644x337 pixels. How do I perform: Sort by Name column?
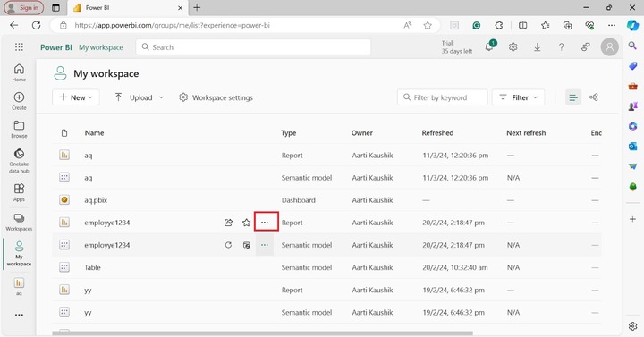tap(94, 132)
